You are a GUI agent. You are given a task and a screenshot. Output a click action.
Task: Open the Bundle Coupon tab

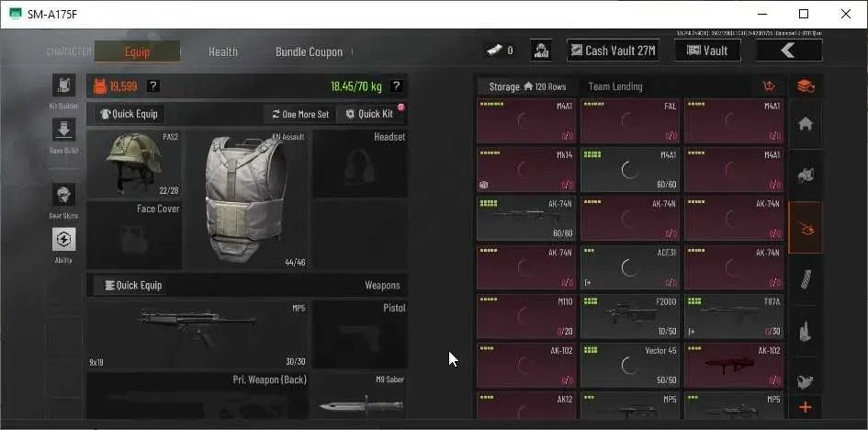309,51
